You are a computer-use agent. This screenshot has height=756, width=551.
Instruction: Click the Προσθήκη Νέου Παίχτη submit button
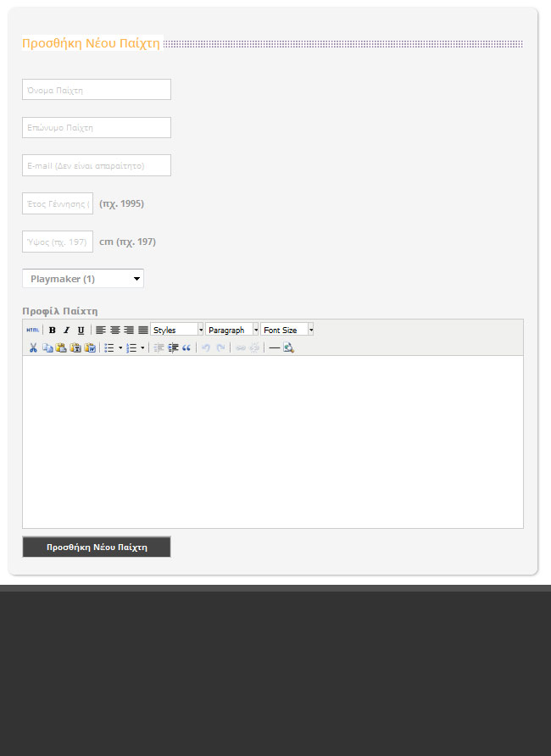click(x=97, y=548)
